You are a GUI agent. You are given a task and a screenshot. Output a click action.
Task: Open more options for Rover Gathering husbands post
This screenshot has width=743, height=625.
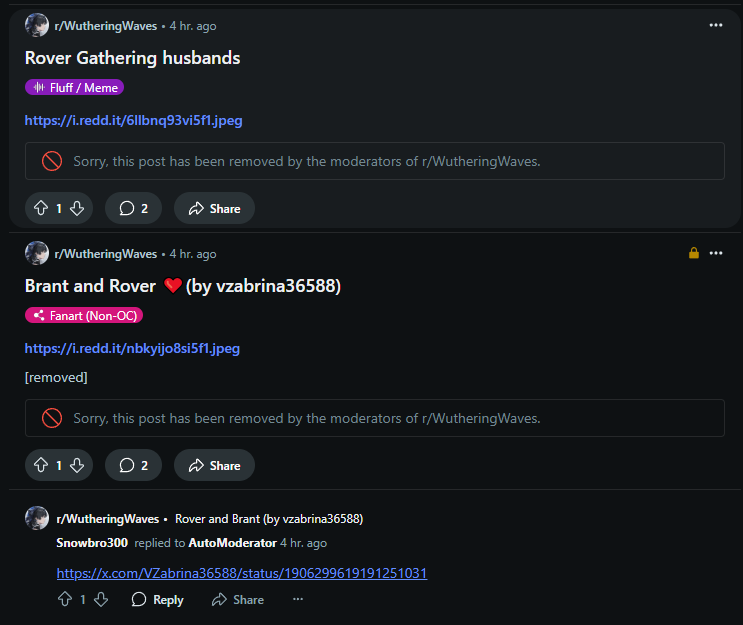click(716, 25)
